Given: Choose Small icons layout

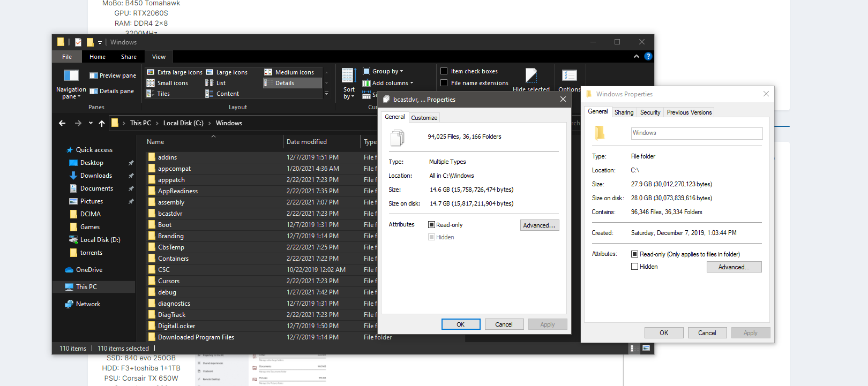Looking at the screenshot, I should coord(167,83).
